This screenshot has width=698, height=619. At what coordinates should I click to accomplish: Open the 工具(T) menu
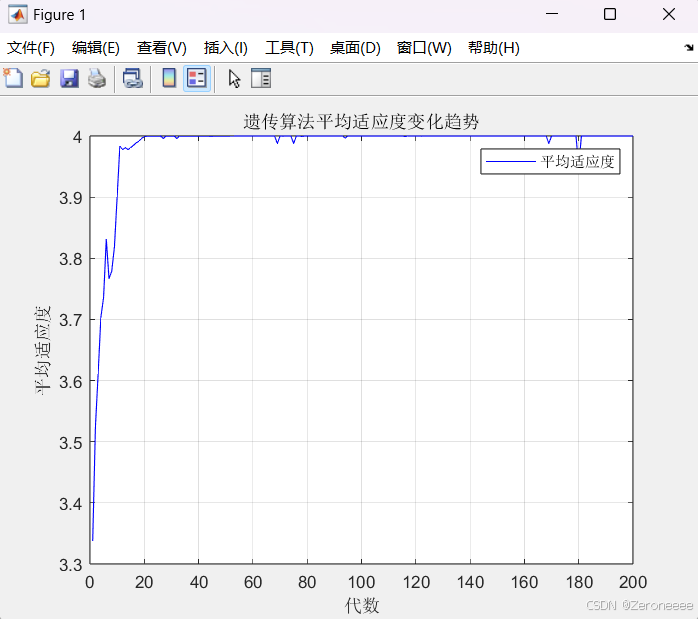pyautogui.click(x=289, y=48)
